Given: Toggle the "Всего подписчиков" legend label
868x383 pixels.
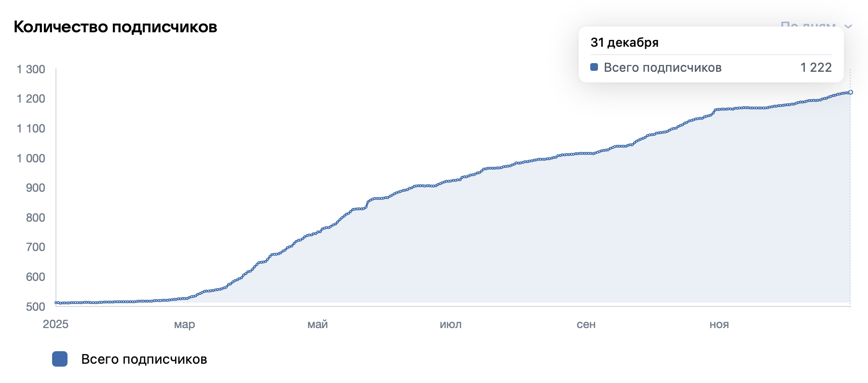Looking at the screenshot, I should [144, 359].
